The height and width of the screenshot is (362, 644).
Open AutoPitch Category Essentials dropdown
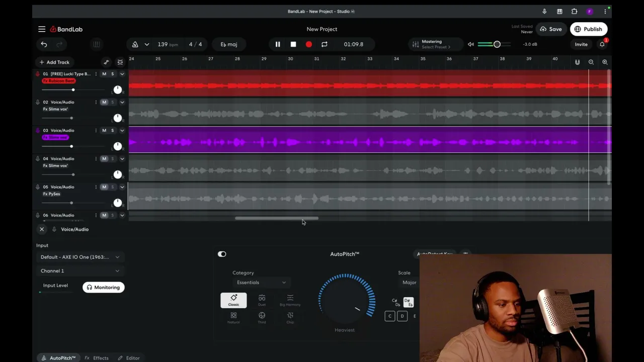coord(261,283)
